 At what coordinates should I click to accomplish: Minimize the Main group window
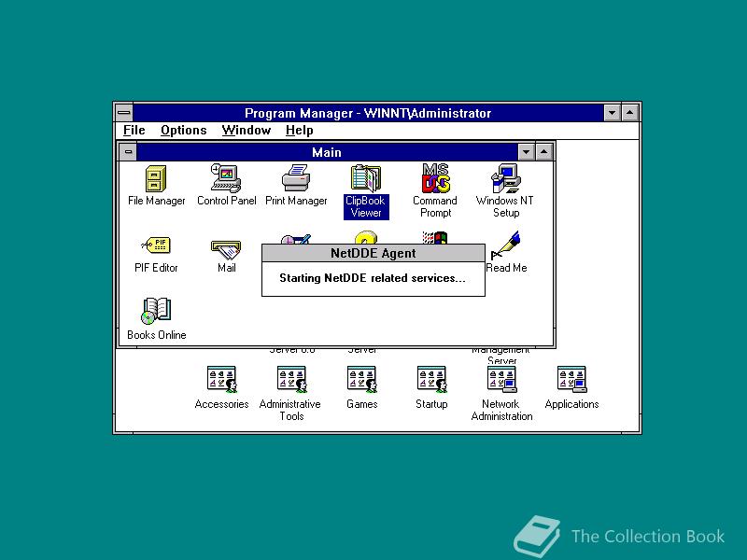pos(526,152)
